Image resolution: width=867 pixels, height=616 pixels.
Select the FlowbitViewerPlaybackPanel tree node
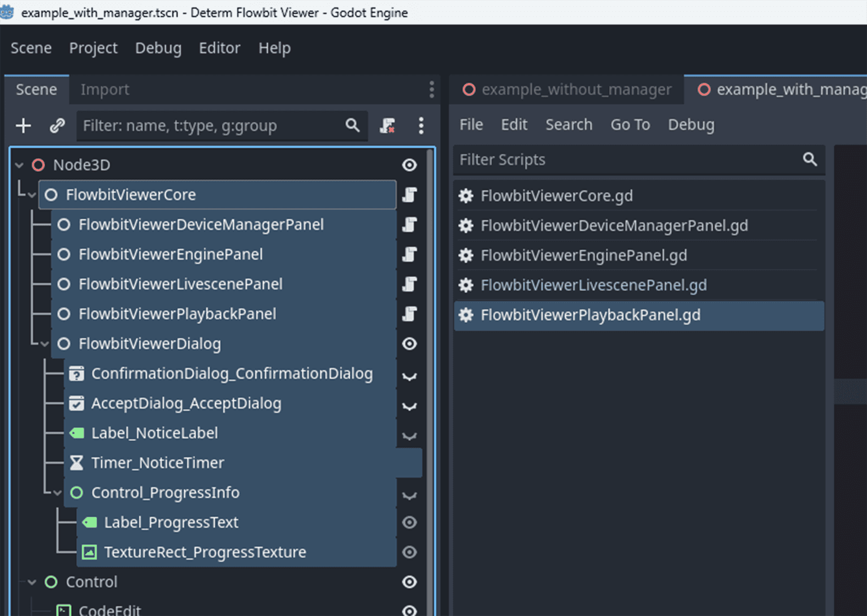[x=223, y=314]
